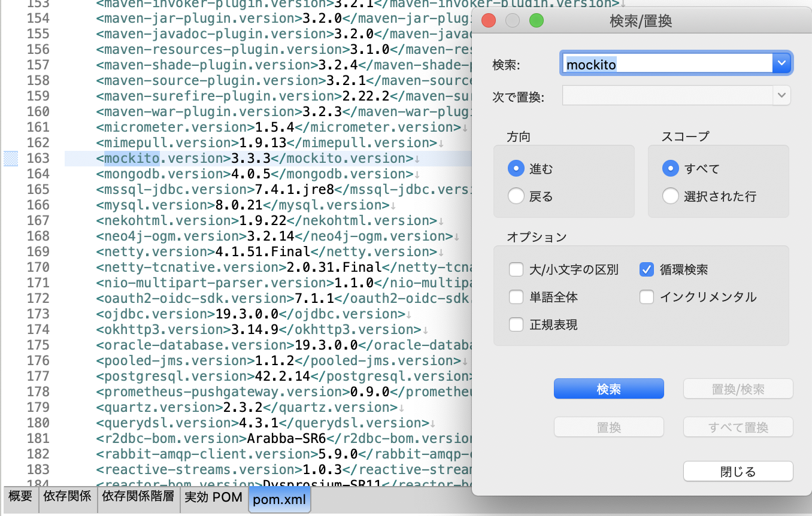Enable the 正規表現 checkbox
This screenshot has height=516, width=812.
pos(516,324)
